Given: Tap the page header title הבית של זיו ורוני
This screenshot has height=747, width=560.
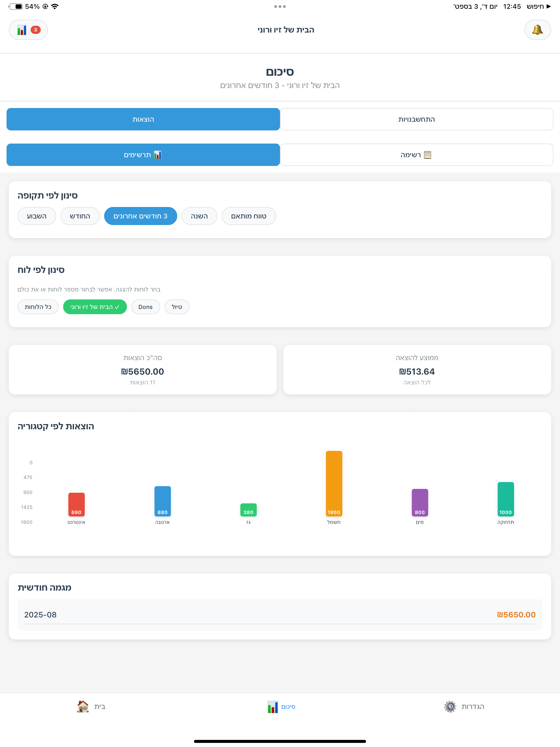Looking at the screenshot, I should tap(286, 30).
